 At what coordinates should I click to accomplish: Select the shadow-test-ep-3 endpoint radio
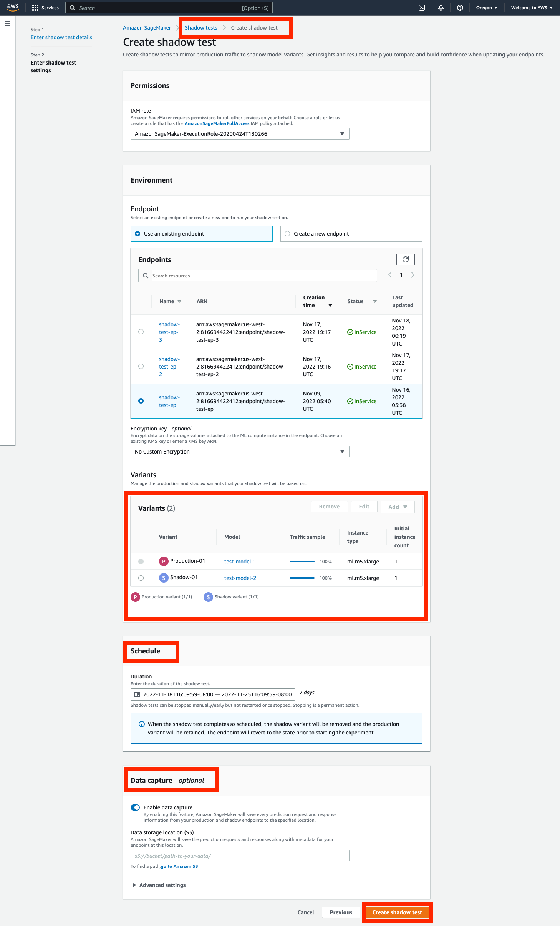coord(141,332)
